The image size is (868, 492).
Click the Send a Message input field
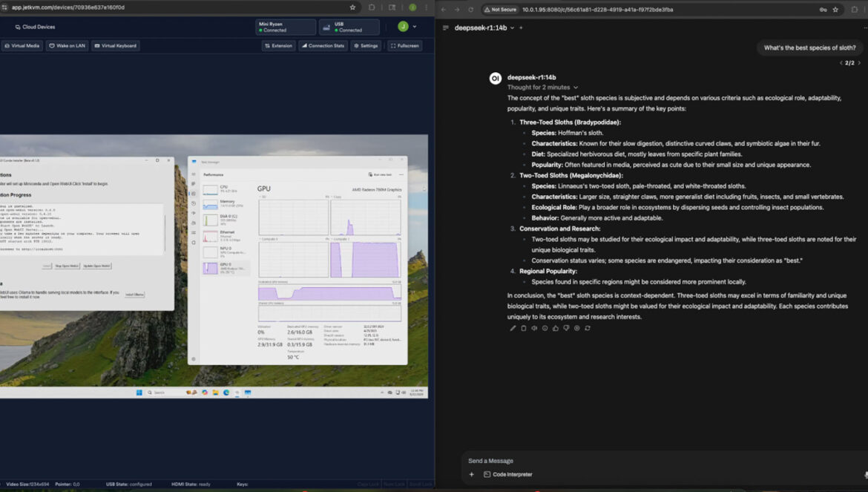click(x=653, y=461)
